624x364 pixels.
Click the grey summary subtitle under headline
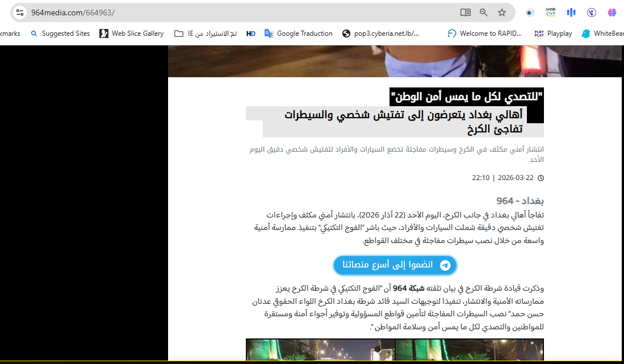(x=397, y=154)
